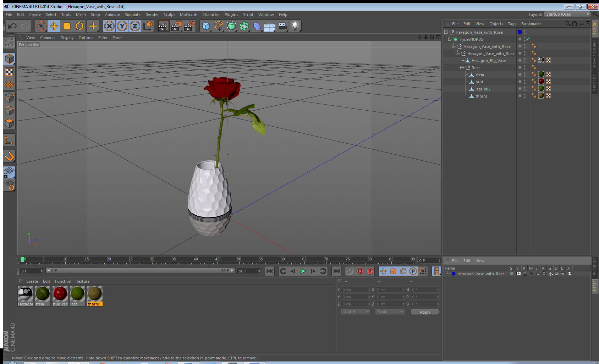Click Record Active Objects keyframe button
Image resolution: width=599 pixels, height=364 pixels.
point(350,271)
